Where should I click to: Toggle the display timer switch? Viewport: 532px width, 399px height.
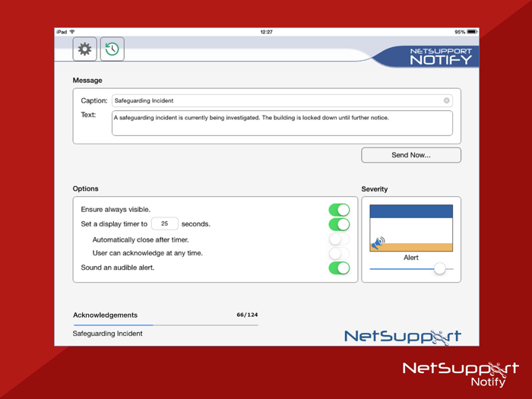click(339, 224)
